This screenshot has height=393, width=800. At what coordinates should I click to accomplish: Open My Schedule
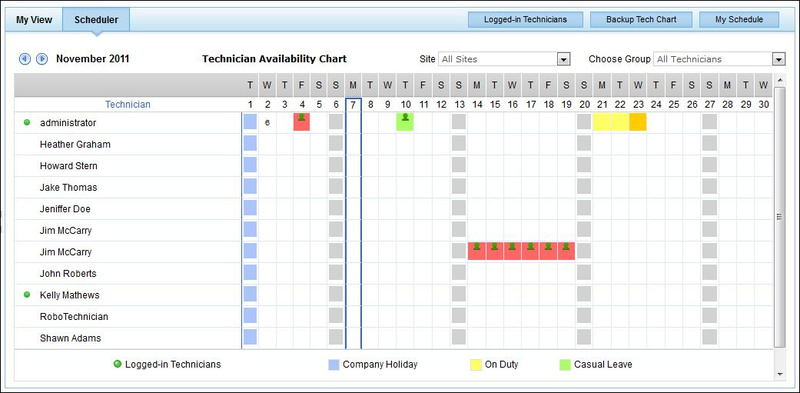point(739,19)
